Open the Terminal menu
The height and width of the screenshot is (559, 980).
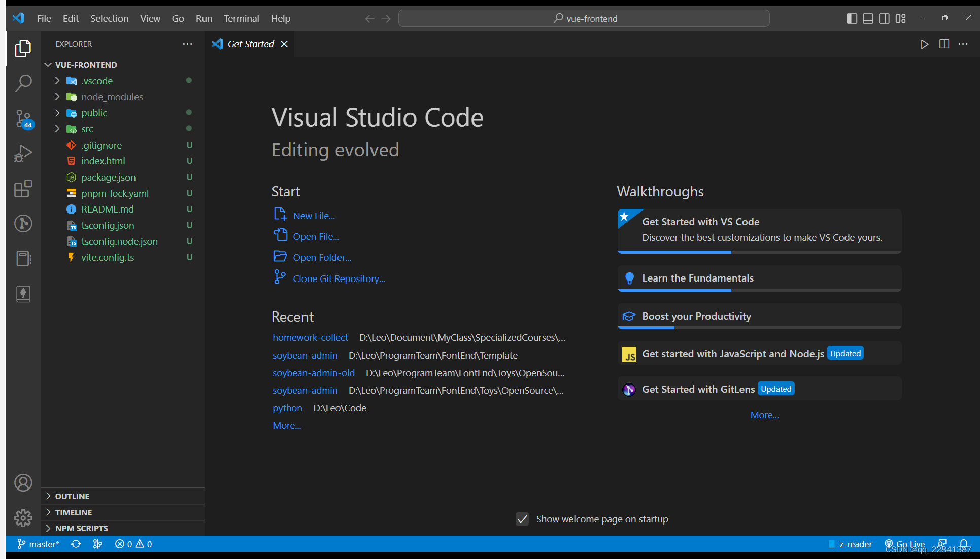(242, 19)
